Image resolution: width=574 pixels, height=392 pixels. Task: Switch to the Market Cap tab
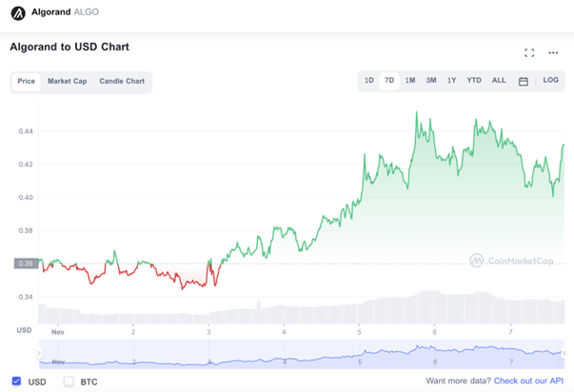click(67, 81)
